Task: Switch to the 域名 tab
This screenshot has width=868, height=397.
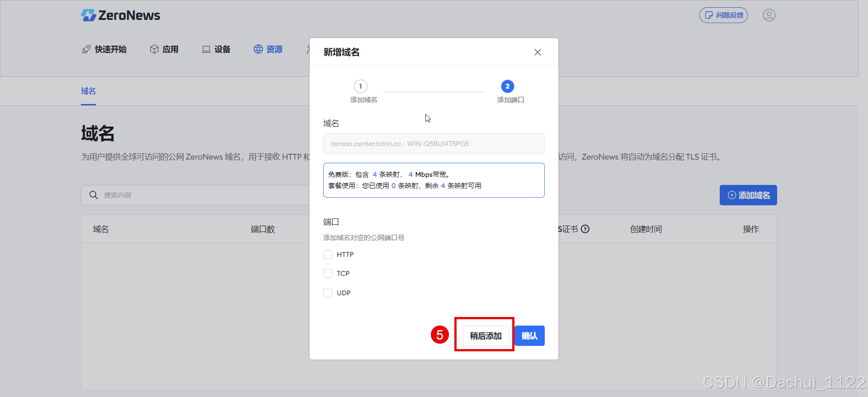Action: [88, 91]
